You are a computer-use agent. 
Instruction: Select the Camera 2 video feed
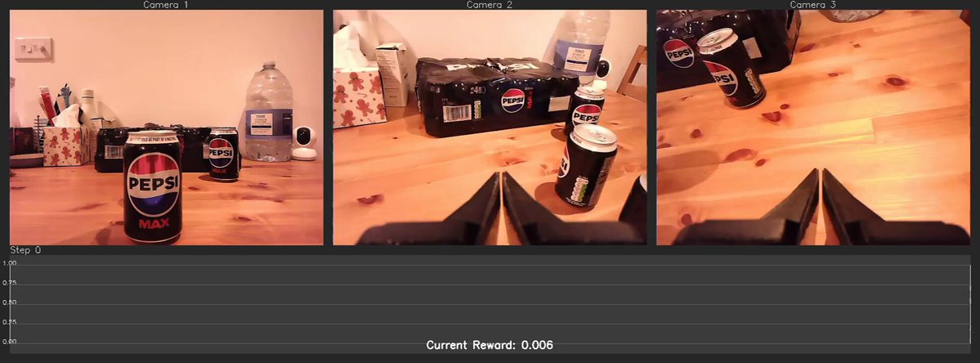[x=490, y=128]
